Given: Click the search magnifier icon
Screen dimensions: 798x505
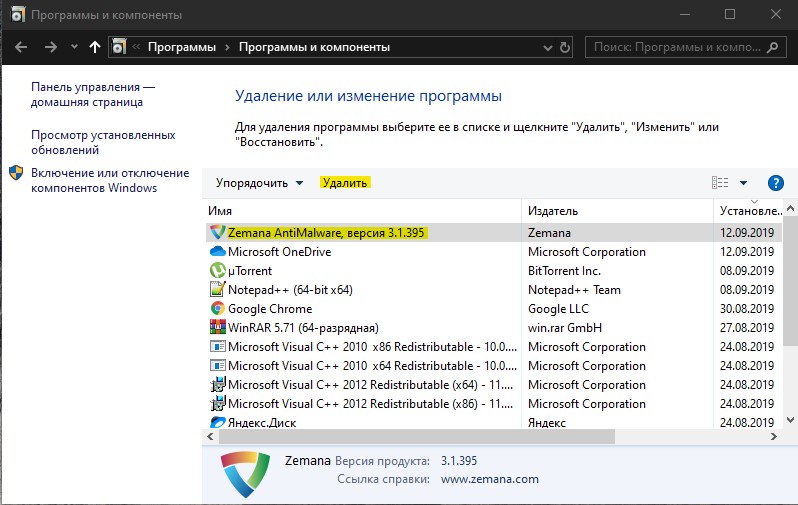Looking at the screenshot, I should coord(773,47).
